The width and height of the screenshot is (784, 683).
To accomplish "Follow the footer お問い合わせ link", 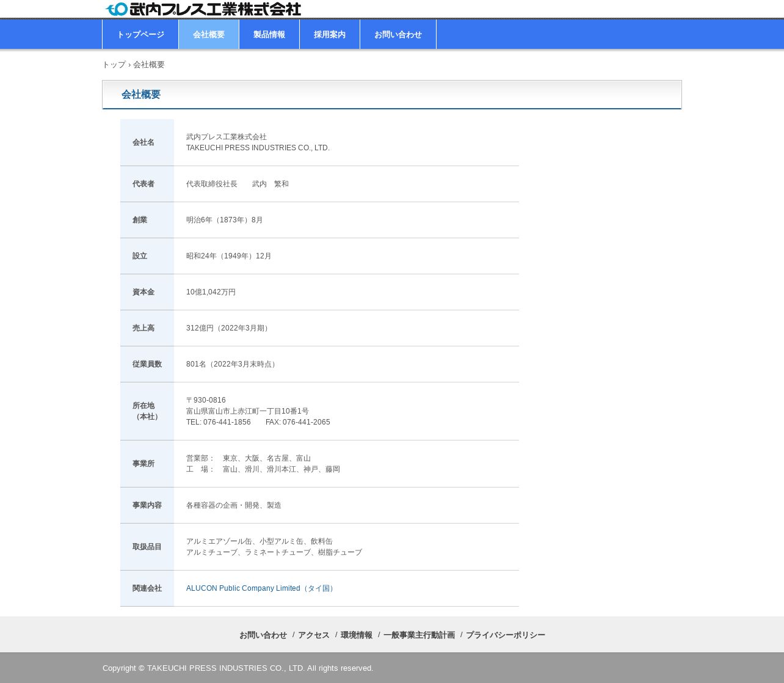I will click(x=263, y=635).
